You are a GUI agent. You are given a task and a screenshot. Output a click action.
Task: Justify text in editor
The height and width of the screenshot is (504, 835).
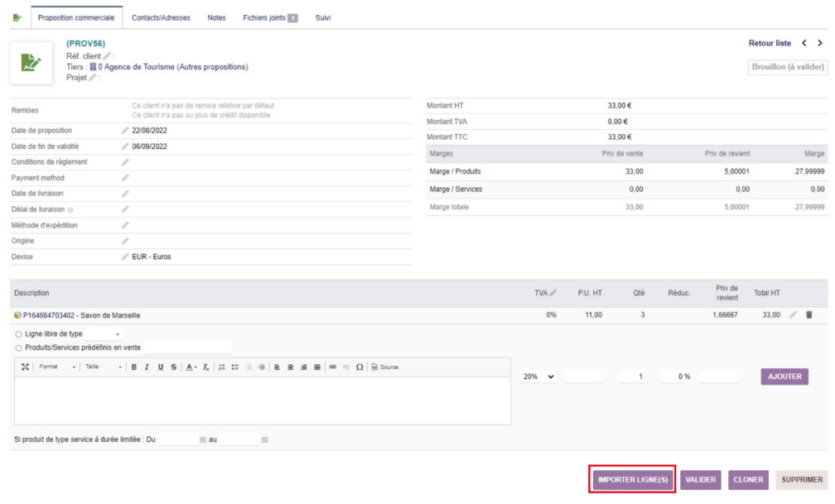[x=316, y=367]
